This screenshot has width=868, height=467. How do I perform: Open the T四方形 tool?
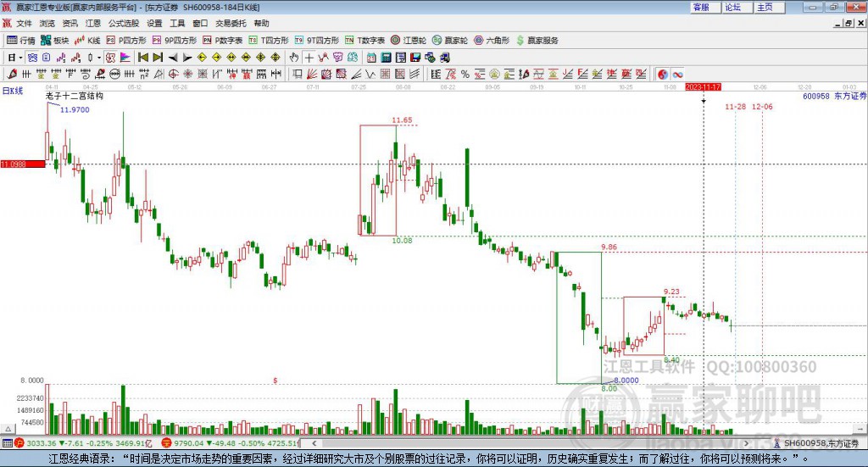269,41
